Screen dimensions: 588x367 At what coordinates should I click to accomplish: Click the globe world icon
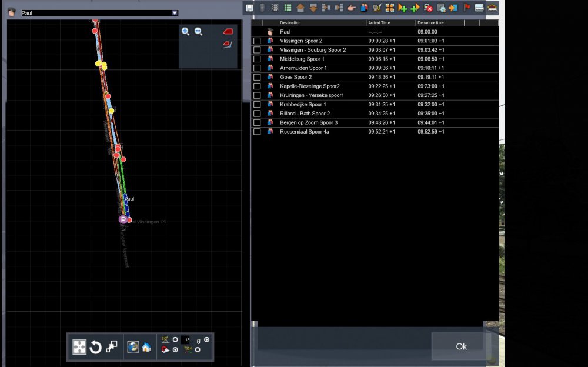(x=132, y=347)
